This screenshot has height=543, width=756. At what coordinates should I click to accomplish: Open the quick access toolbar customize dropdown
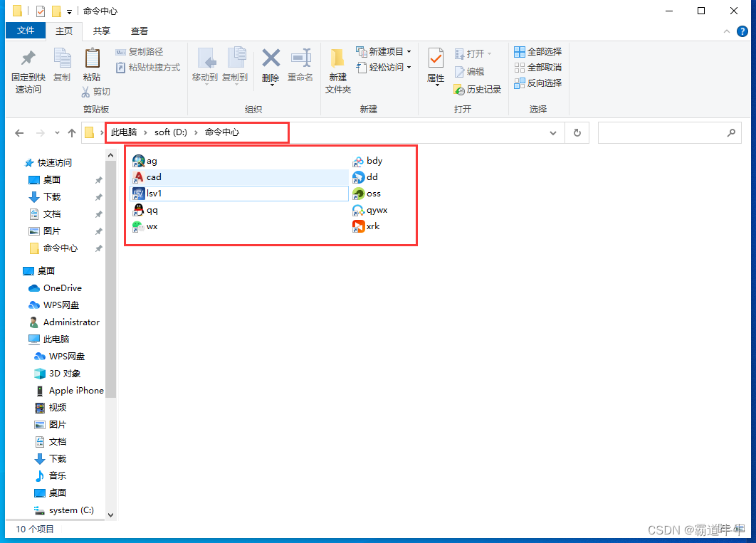pyautogui.click(x=70, y=11)
